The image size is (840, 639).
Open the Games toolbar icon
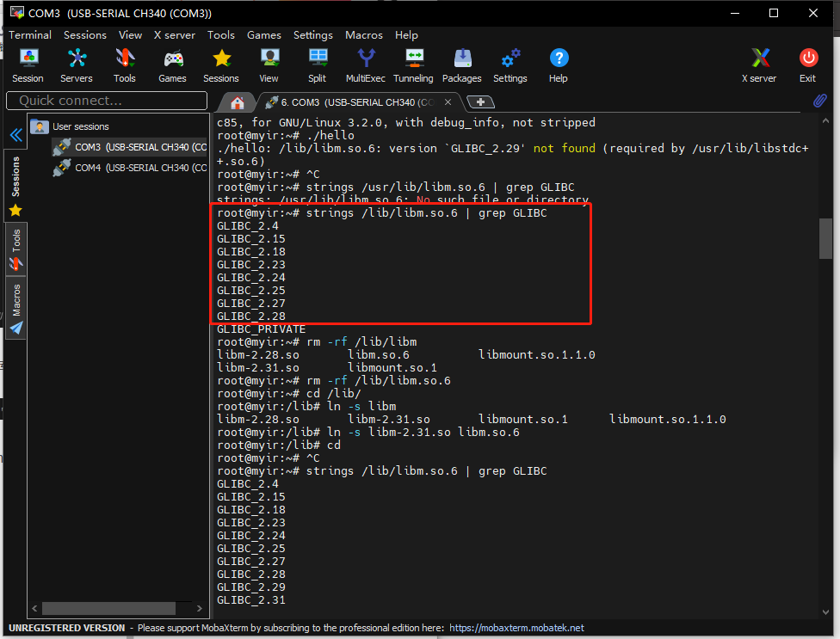[x=172, y=65]
